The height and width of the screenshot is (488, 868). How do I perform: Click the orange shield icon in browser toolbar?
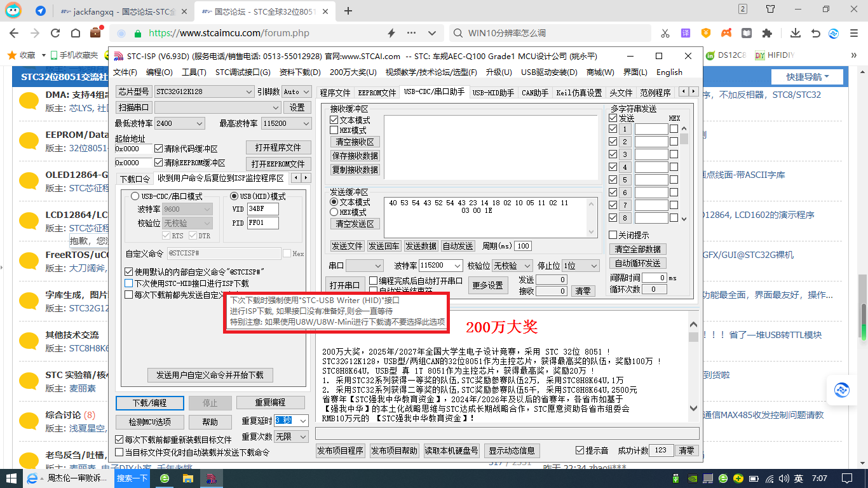pyautogui.click(x=706, y=33)
